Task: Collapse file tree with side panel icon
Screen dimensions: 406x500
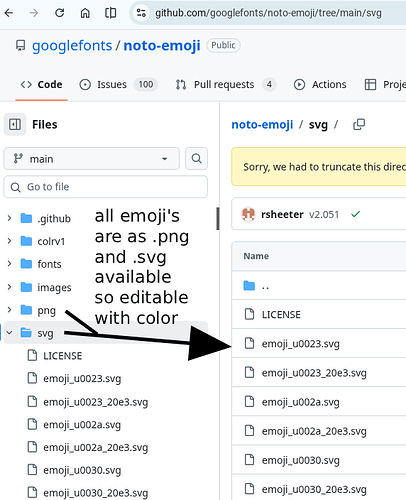Action: point(15,125)
